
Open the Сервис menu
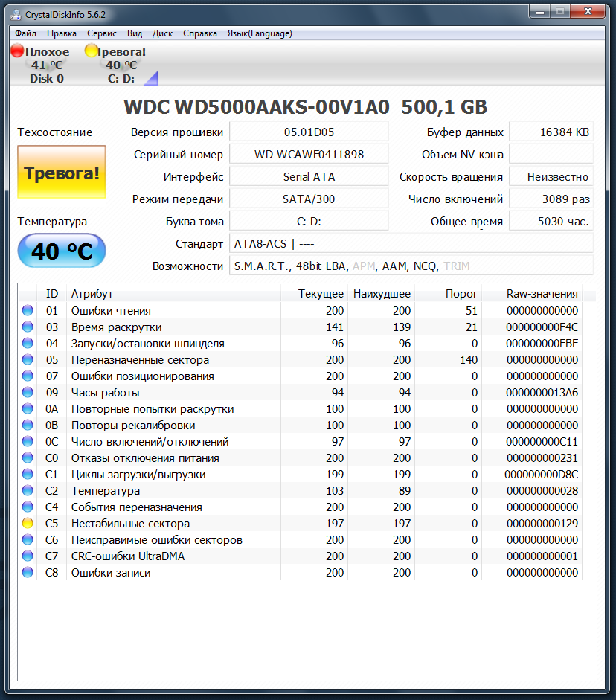click(102, 33)
